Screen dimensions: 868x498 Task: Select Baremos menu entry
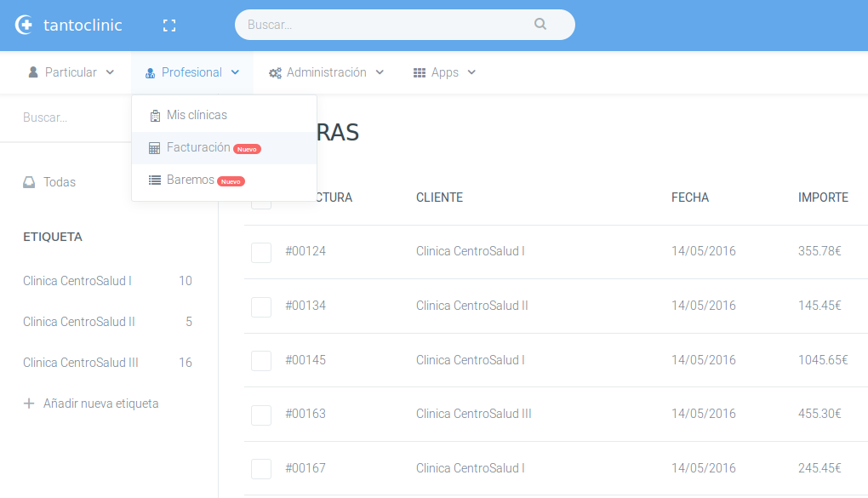(x=191, y=180)
